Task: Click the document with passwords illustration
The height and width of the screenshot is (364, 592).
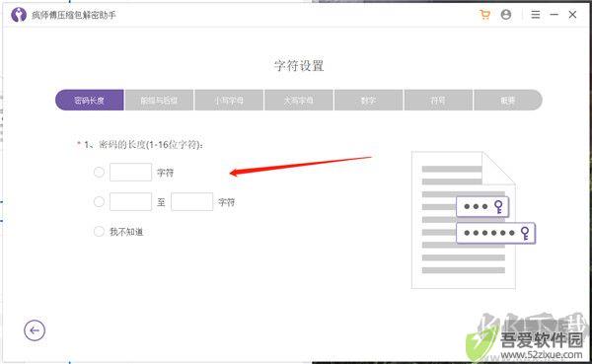Action: pyautogui.click(x=473, y=220)
